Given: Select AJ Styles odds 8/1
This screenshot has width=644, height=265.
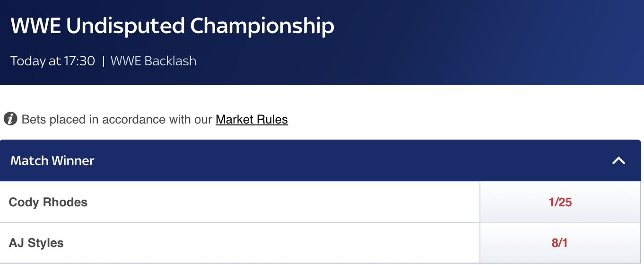Looking at the screenshot, I should pyautogui.click(x=559, y=243).
